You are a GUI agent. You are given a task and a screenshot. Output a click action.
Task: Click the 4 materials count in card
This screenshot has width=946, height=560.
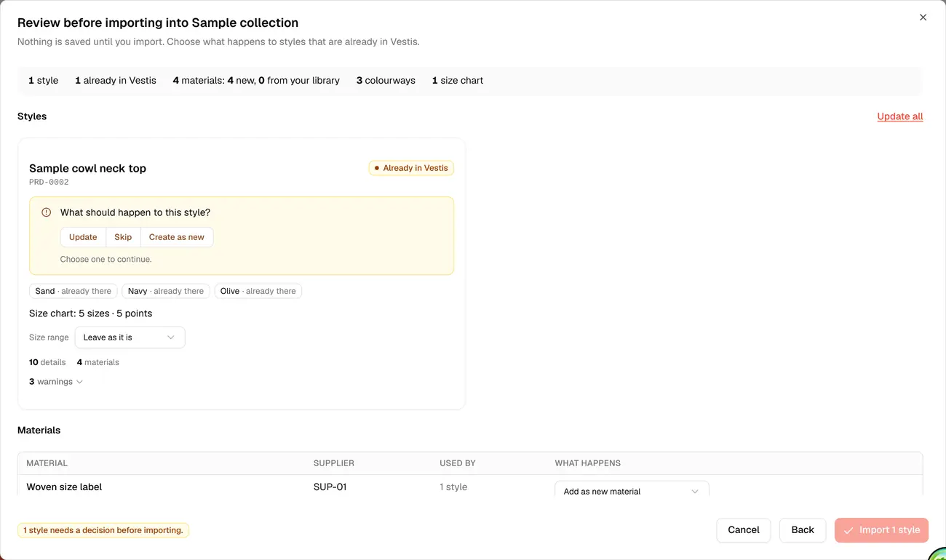pyautogui.click(x=98, y=362)
